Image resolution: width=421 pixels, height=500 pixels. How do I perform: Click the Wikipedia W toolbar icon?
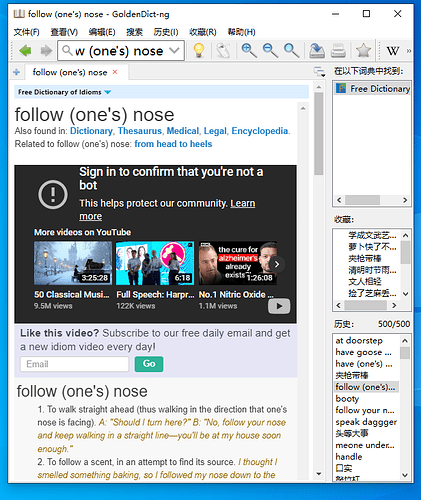(x=393, y=51)
